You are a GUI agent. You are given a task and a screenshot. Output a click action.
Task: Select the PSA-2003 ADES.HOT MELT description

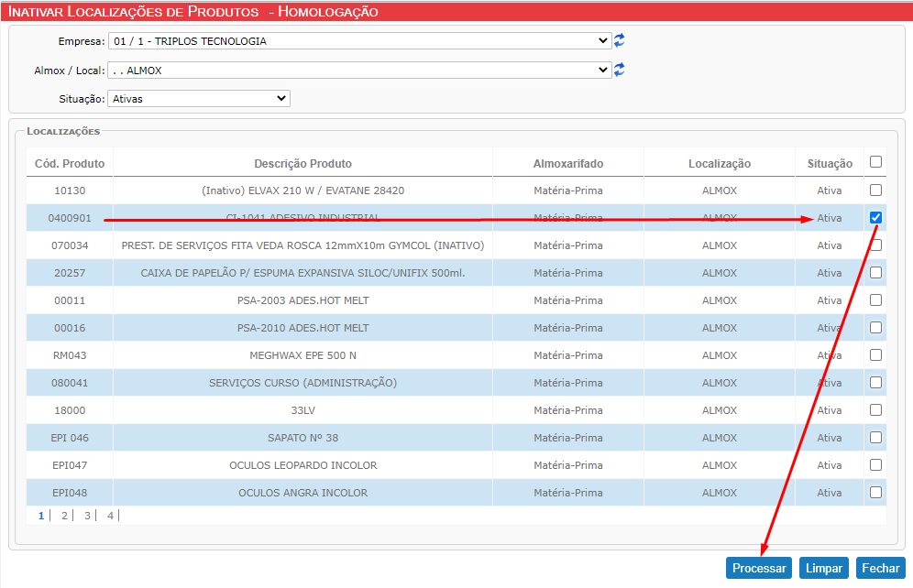coord(302,300)
